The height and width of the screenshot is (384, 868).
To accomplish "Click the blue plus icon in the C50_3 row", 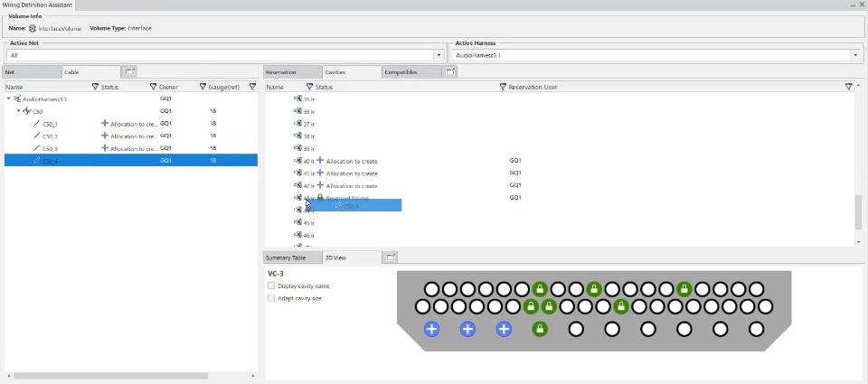I will (x=105, y=148).
